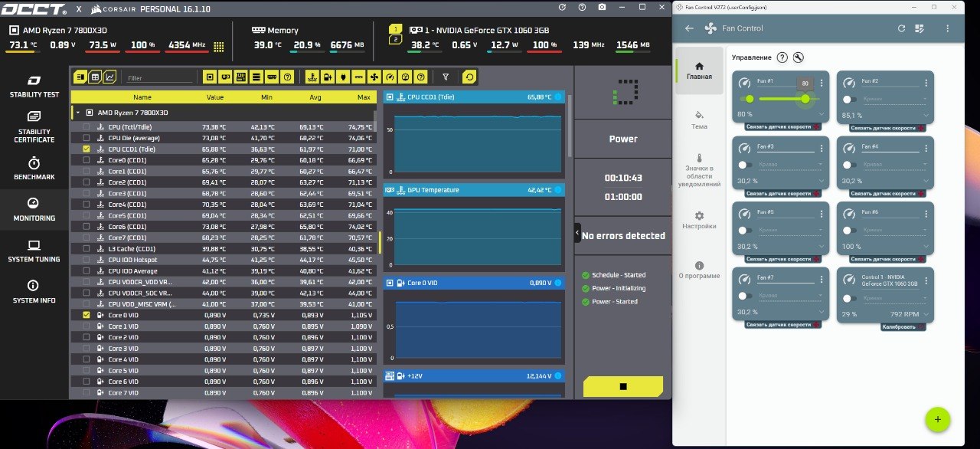Click OCCT title bar clock-refresh icon
Screen dimensions: 980x449
click(563, 7)
